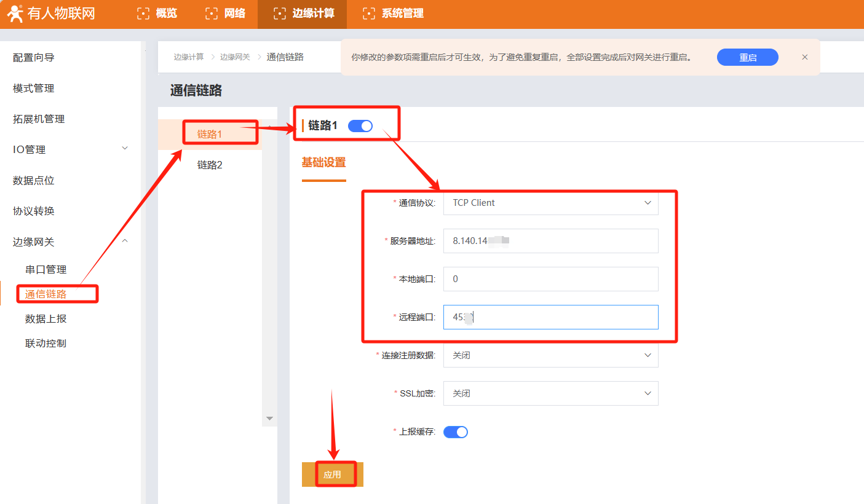The height and width of the screenshot is (504, 864).
Task: Click the 本地端口 input field
Action: (x=550, y=279)
